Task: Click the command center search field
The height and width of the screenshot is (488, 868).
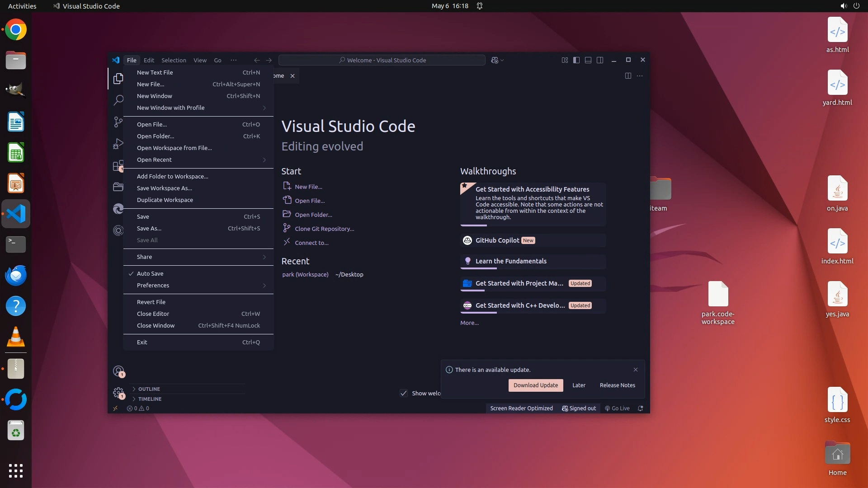Action: [382, 60]
